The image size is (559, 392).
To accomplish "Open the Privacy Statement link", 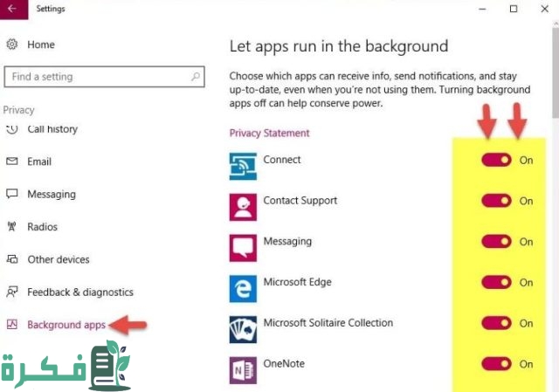I will (269, 134).
